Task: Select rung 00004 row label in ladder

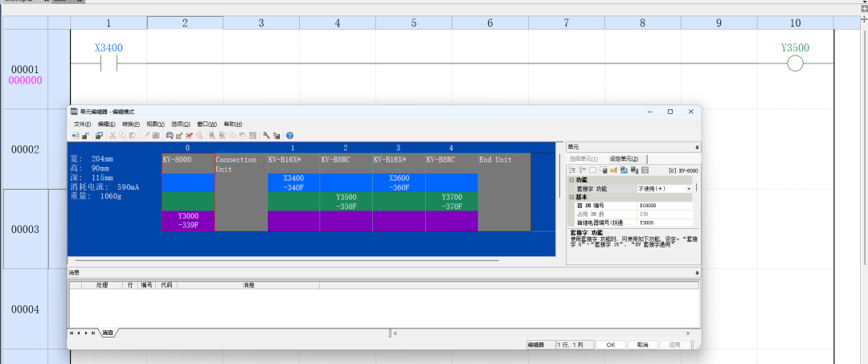Action: [26, 309]
